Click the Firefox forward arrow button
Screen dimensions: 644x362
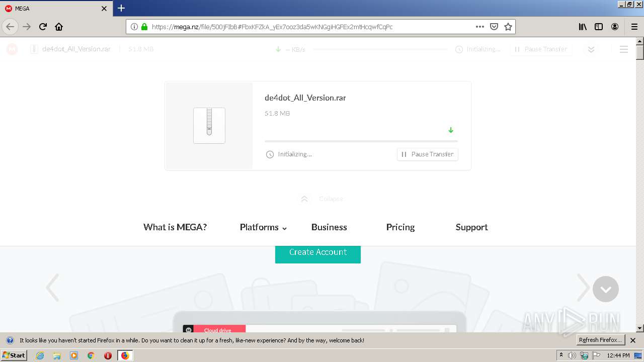[x=27, y=27]
